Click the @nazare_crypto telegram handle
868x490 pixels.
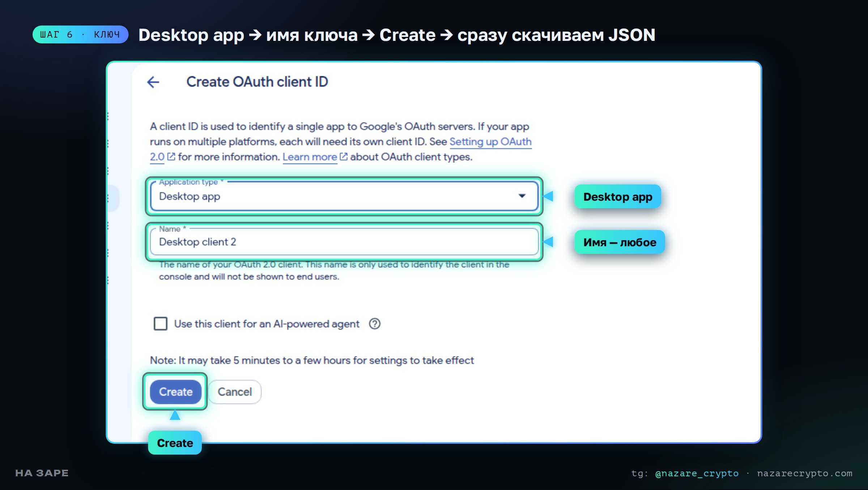(697, 473)
